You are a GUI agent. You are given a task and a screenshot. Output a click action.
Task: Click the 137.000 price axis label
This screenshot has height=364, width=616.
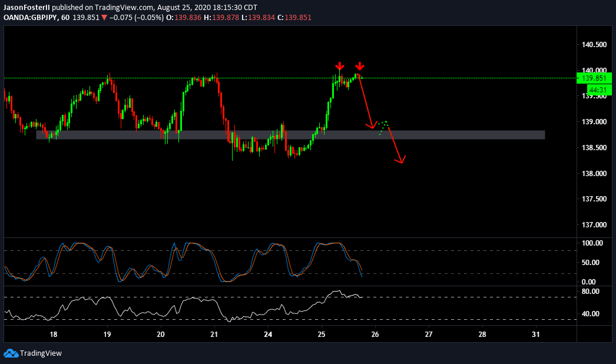[594, 225]
